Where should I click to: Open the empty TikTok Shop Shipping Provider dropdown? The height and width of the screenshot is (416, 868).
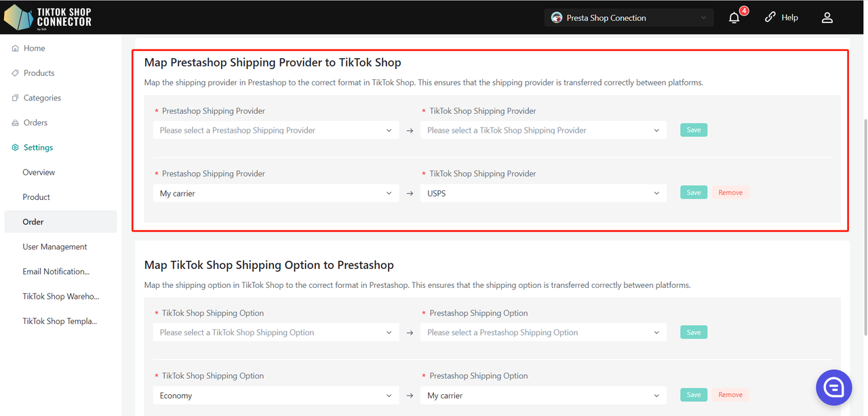[x=543, y=130]
